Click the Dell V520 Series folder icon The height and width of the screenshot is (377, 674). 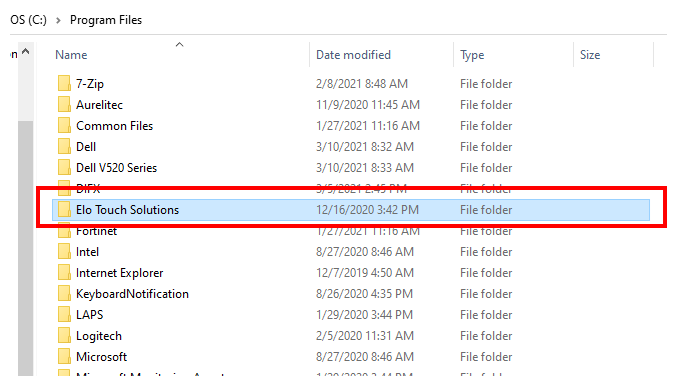coord(64,168)
